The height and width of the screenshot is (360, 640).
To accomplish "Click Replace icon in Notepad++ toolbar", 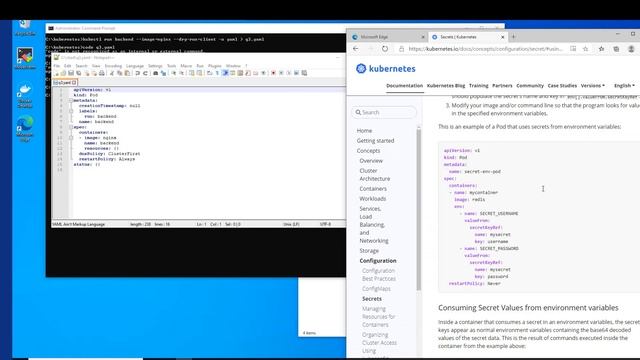I will pos(163,73).
